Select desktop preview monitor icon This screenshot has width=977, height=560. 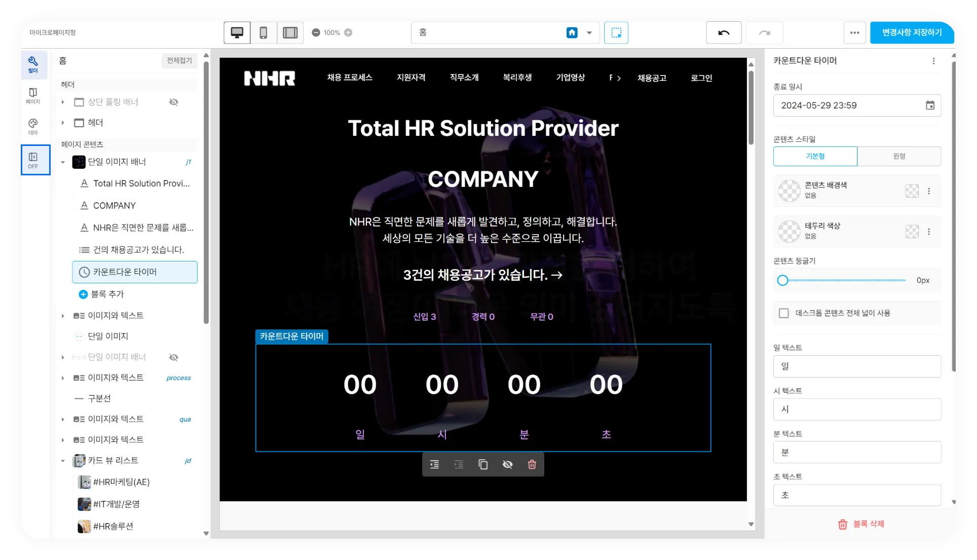[237, 33]
